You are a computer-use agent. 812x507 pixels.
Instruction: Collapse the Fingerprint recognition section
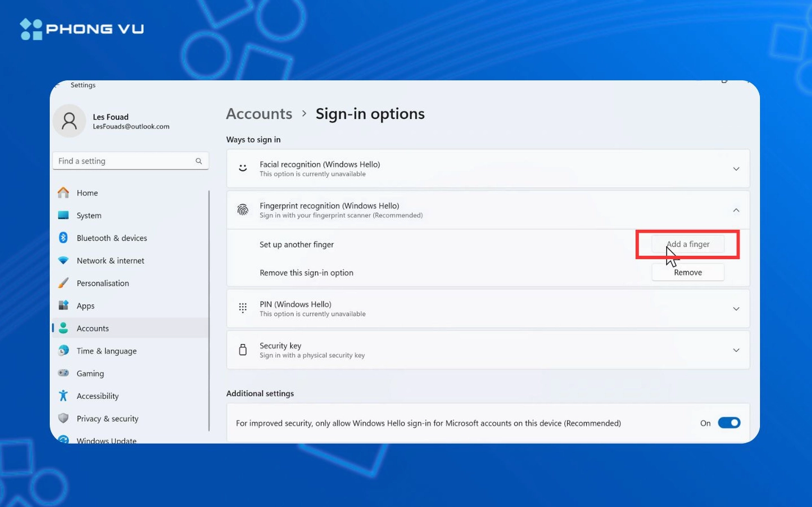coord(736,209)
